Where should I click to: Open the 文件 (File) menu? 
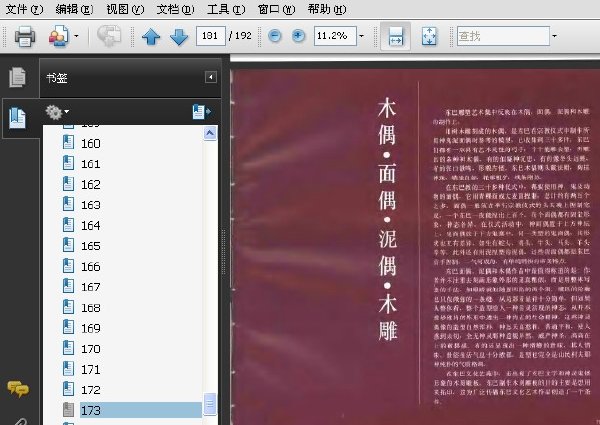pyautogui.click(x=24, y=9)
